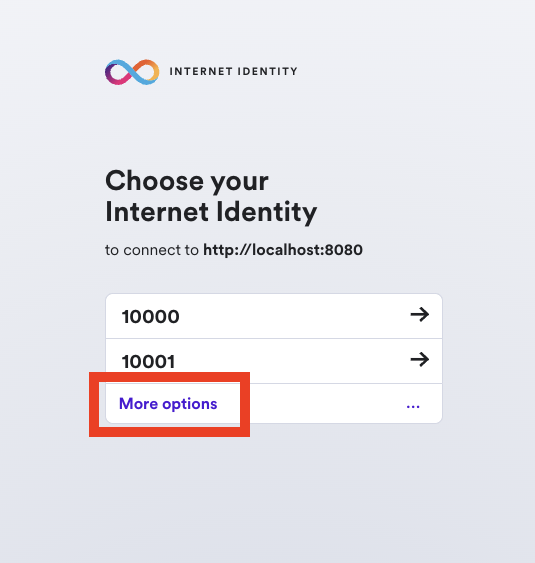Pick the first listed identity number
This screenshot has height=563, width=535.
(x=150, y=317)
